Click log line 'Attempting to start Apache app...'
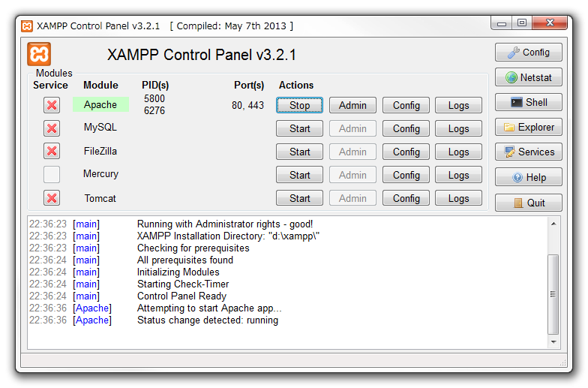This screenshot has width=588, height=388. coord(209,308)
